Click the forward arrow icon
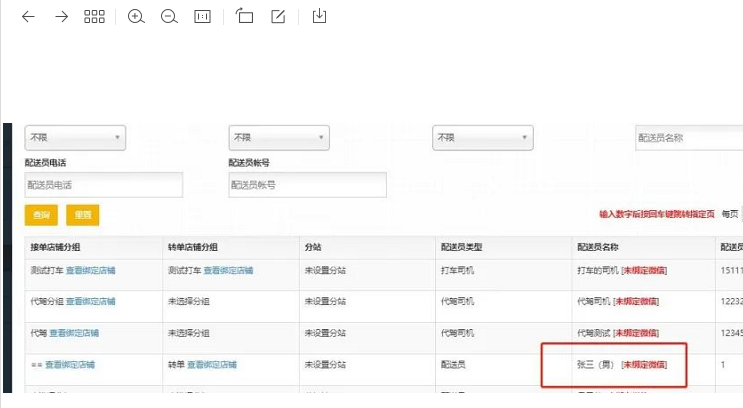The height and width of the screenshot is (408, 743). point(61,17)
